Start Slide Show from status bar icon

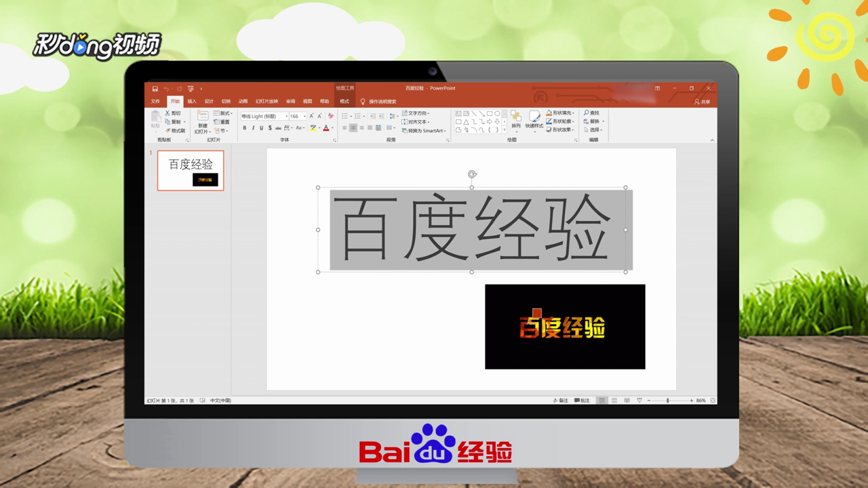click(639, 401)
